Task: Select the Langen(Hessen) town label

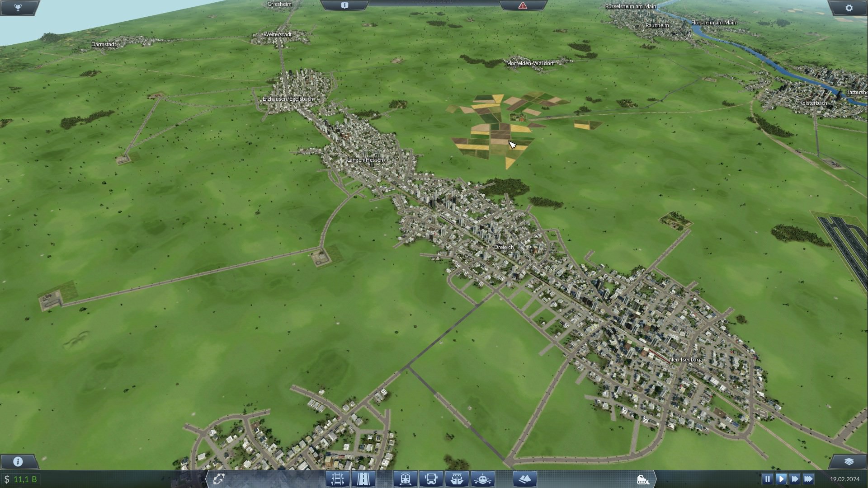Action: [366, 160]
